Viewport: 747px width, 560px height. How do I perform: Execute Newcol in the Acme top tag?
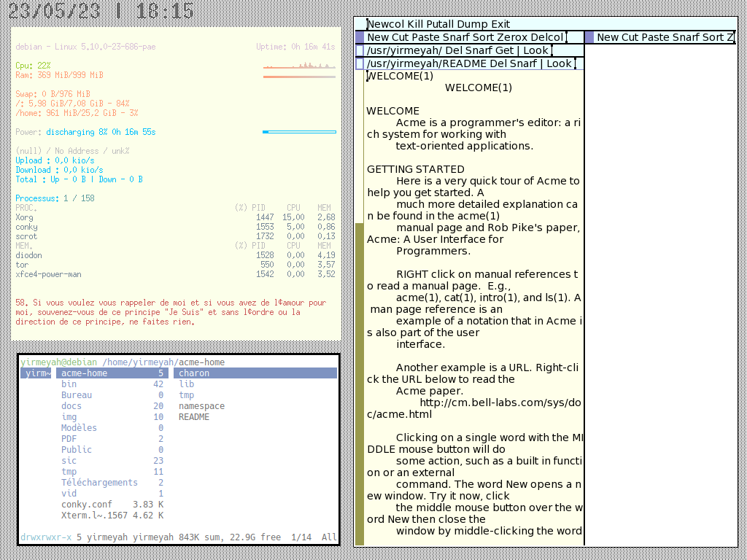coord(386,24)
